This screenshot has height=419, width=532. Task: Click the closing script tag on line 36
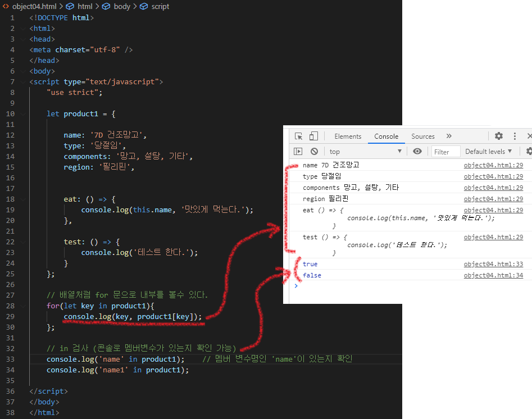coord(48,391)
